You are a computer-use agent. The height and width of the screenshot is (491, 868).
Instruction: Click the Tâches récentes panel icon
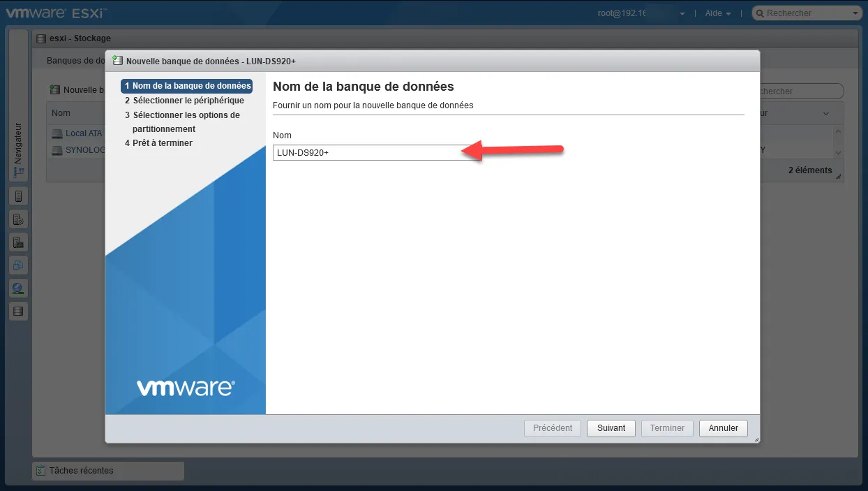click(40, 471)
